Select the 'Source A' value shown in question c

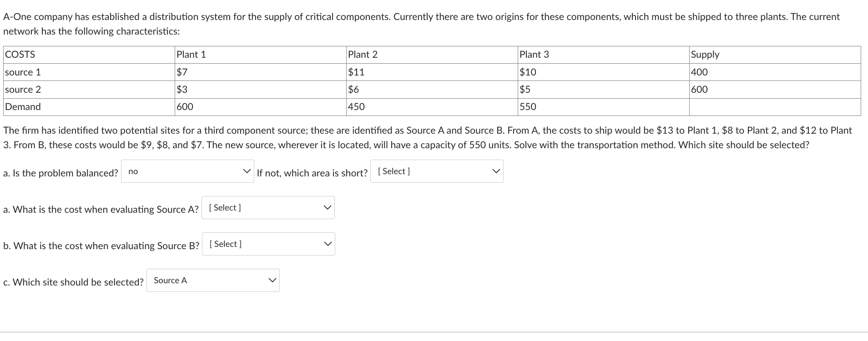[x=171, y=280]
